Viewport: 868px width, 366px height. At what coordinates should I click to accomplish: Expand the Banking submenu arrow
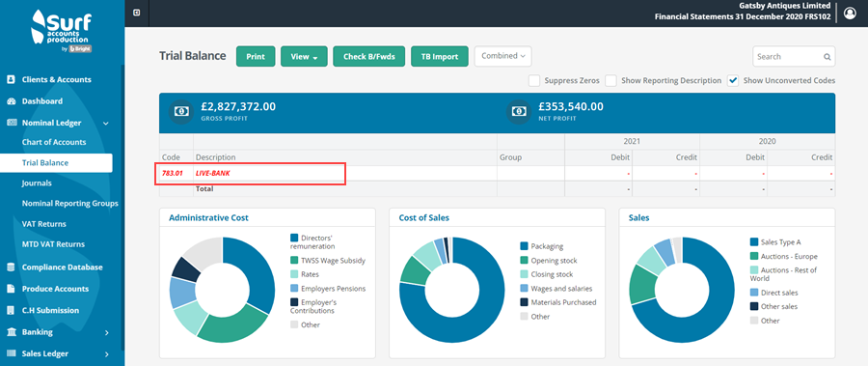[106, 333]
